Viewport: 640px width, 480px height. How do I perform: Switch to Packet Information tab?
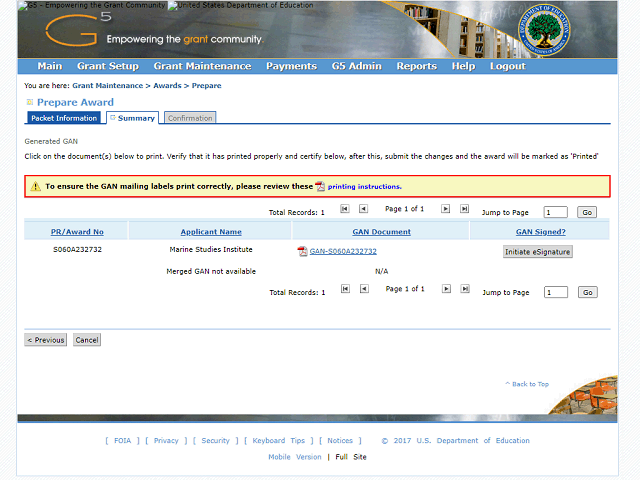pos(64,118)
